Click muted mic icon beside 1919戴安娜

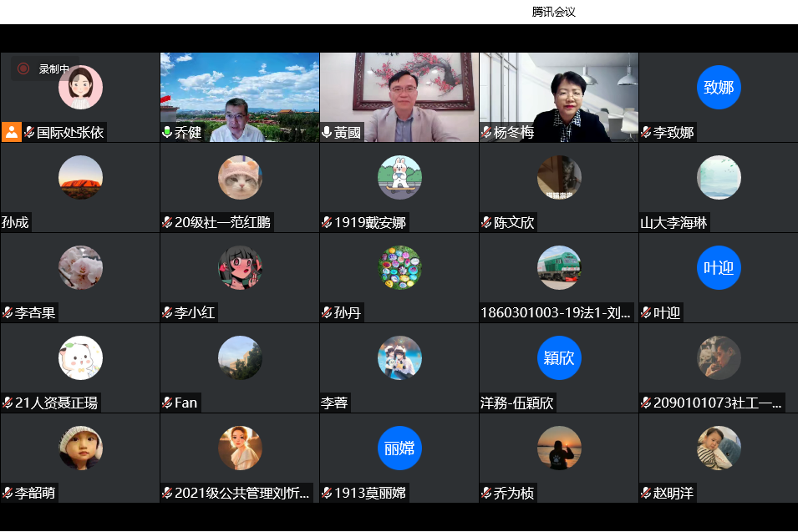327,223
